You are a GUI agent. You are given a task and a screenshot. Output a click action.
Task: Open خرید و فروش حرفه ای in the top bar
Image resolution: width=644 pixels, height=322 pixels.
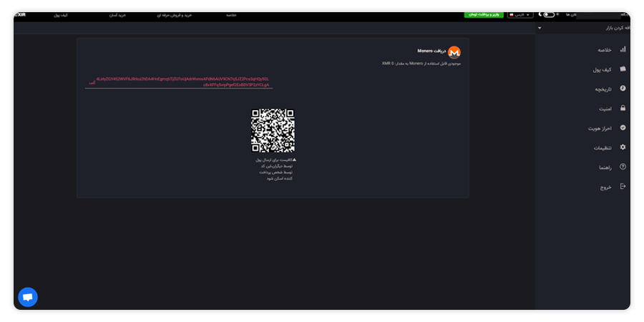175,15
